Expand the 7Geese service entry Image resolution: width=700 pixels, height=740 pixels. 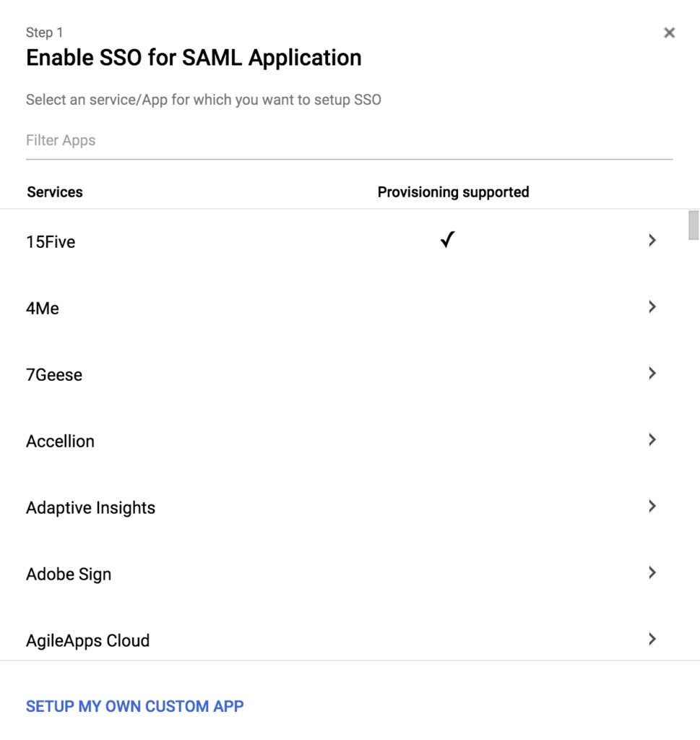pyautogui.click(x=652, y=373)
